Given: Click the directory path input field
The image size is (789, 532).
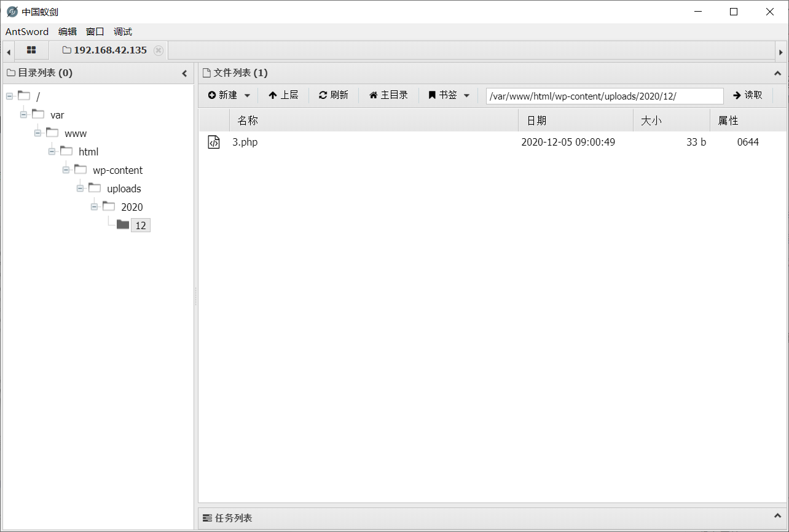Looking at the screenshot, I should pos(604,96).
